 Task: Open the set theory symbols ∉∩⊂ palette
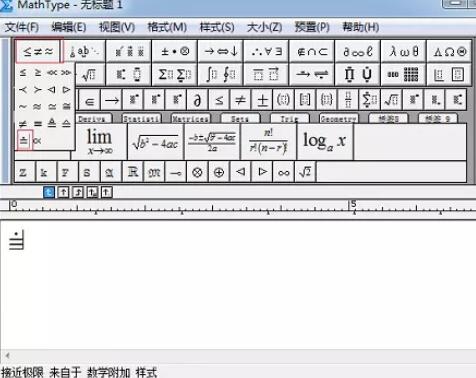(x=312, y=51)
